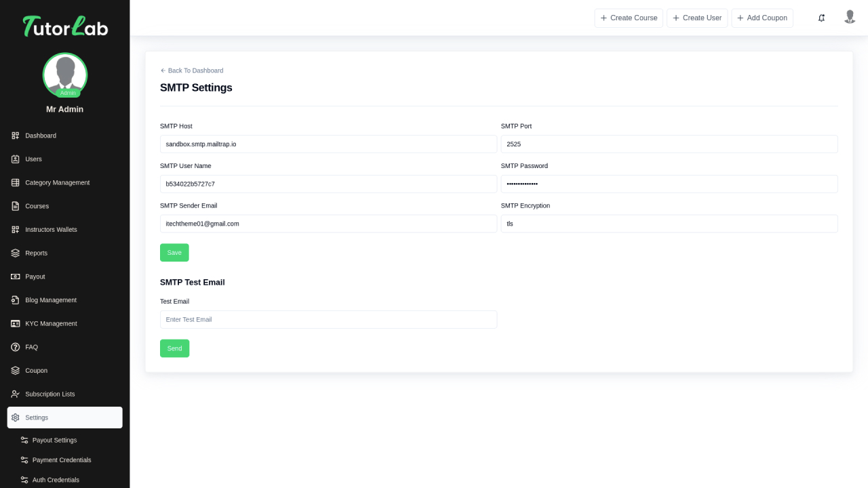Go to KYC Management

[52, 323]
